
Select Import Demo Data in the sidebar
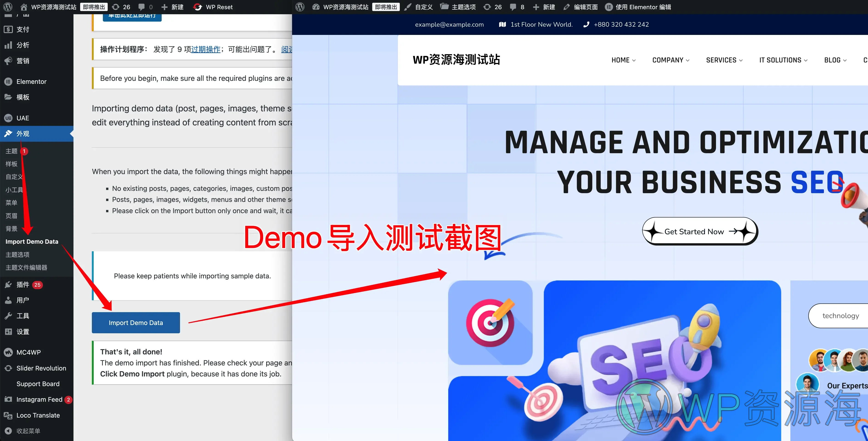[32, 241]
